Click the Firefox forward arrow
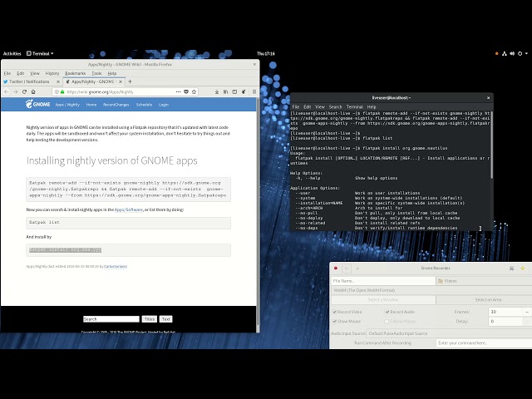Screen dimensions: 532x399 (15, 91)
